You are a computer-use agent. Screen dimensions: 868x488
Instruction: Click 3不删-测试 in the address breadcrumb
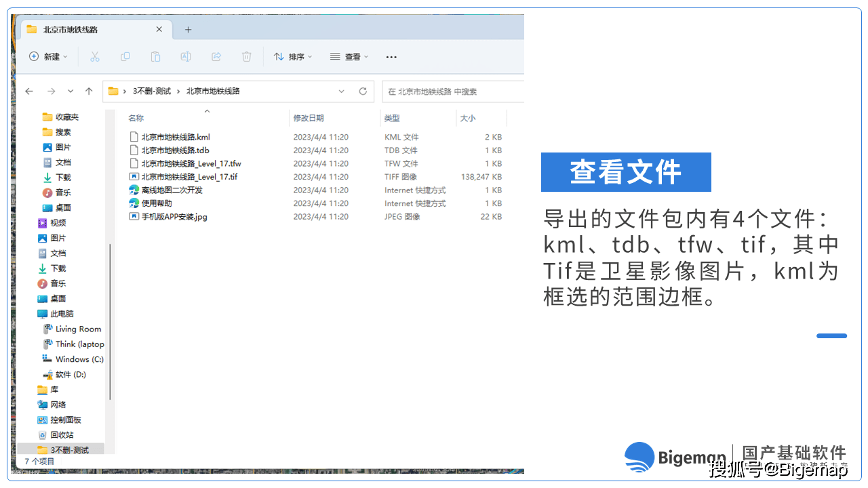point(151,91)
